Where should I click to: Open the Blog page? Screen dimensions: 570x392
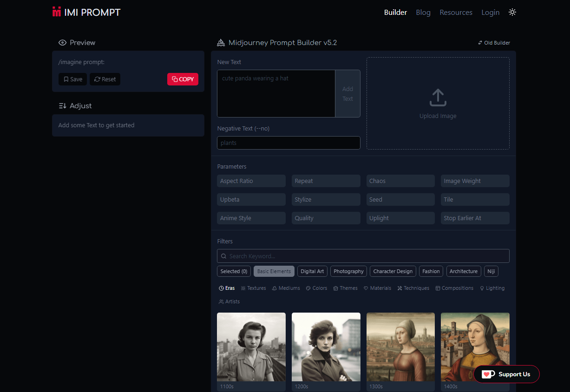click(423, 13)
